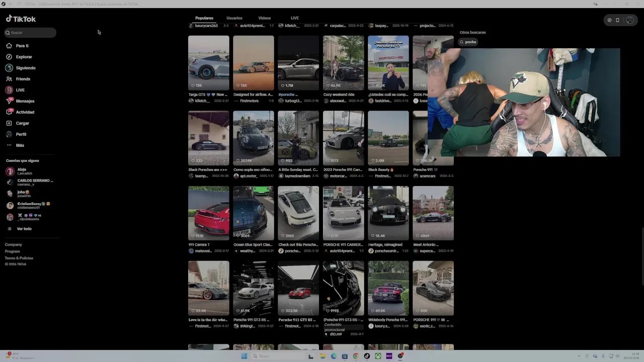This screenshot has height=362, width=644.
Task: Open followed account Aleja
Action: click(x=19, y=171)
